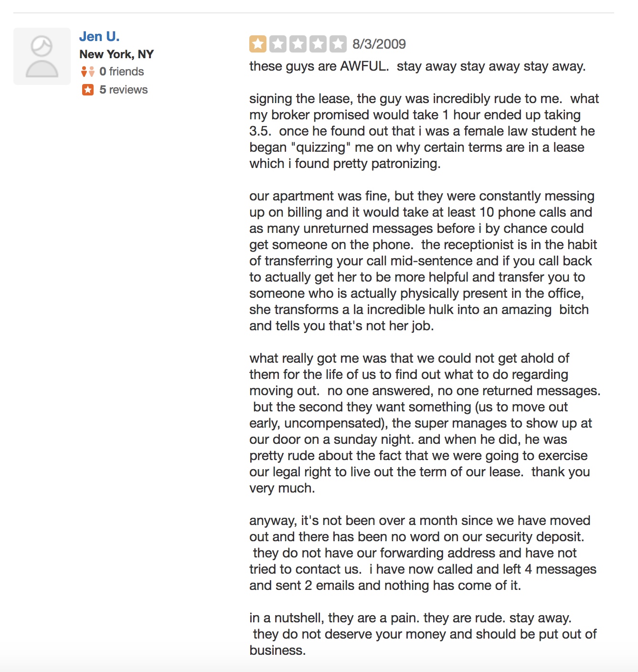Click the "5 reviews" count text
638x672 pixels.
[x=123, y=90]
